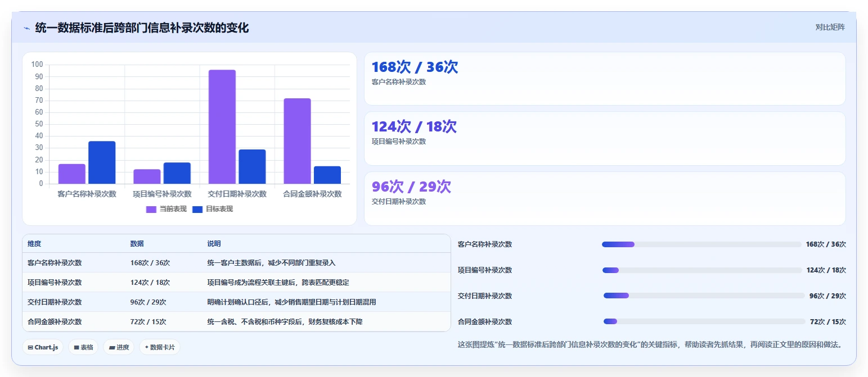Screen dimensions: 868x377
Task: Click the 说明 table column header
Action: 214,244
